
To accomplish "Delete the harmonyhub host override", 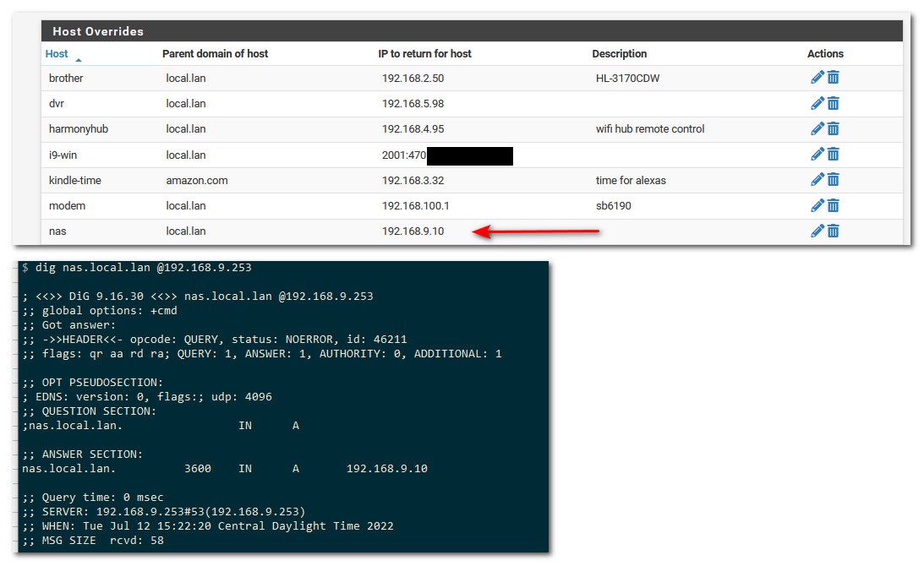I will [834, 128].
